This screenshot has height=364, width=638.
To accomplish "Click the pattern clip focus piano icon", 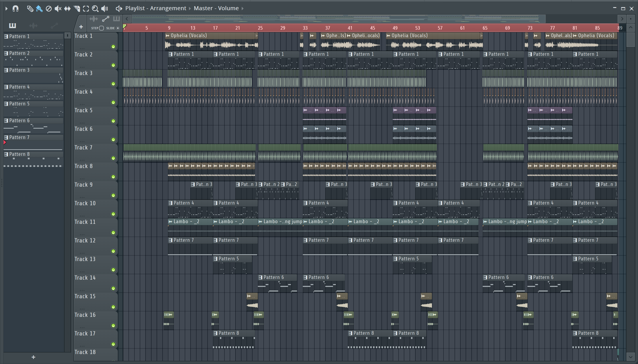I will (x=116, y=19).
